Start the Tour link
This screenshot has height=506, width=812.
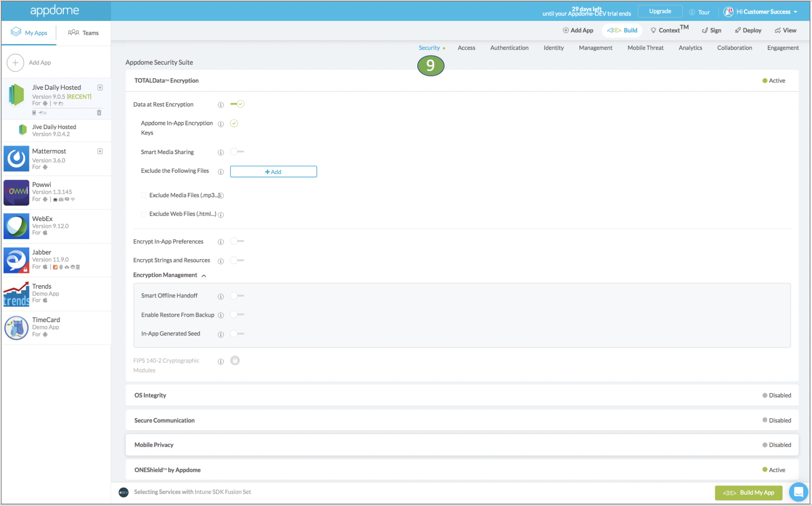click(x=700, y=12)
